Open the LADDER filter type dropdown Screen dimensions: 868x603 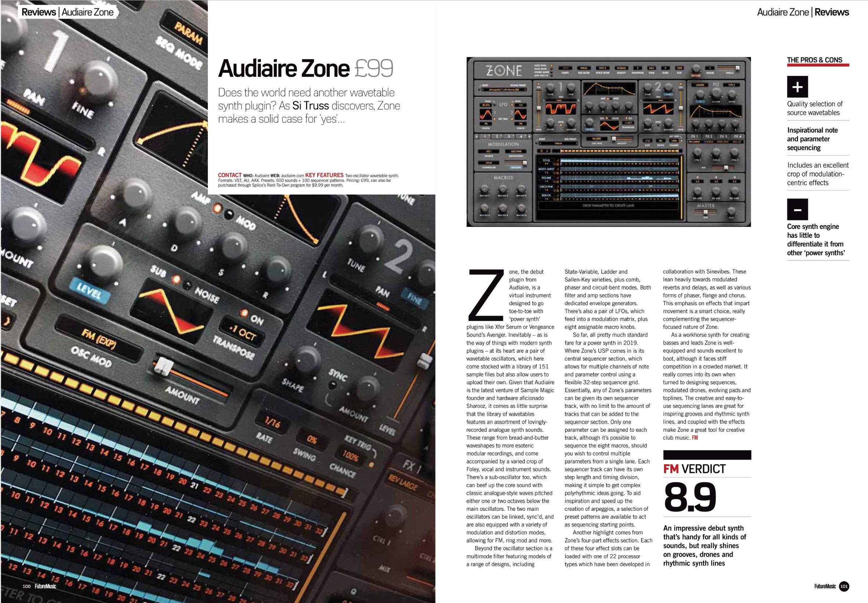pos(700,85)
